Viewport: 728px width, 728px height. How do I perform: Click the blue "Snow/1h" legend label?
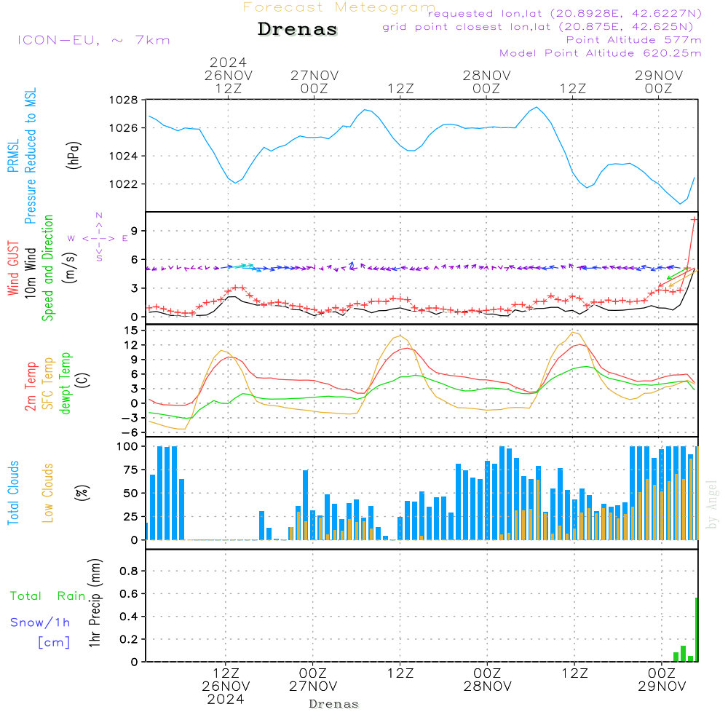point(40,622)
